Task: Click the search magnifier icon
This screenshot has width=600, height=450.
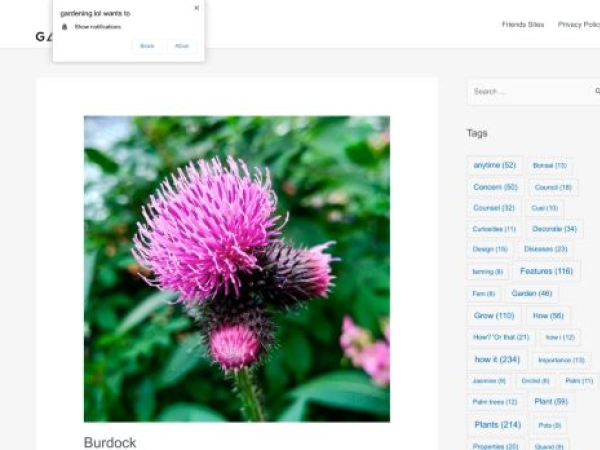Action: pos(597,91)
